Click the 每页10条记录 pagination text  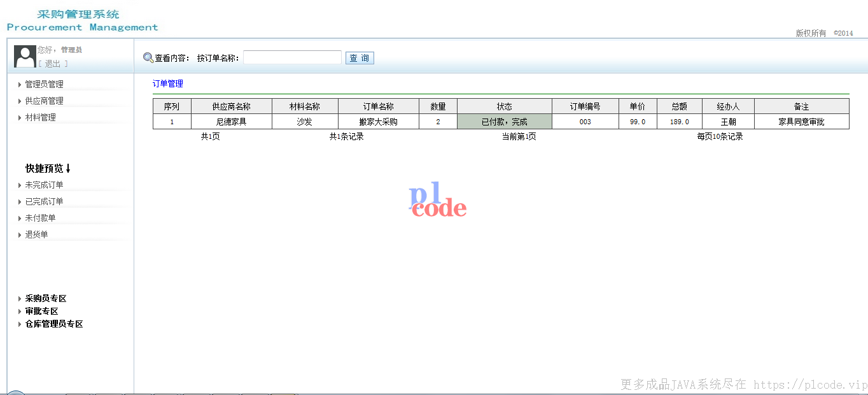[720, 136]
